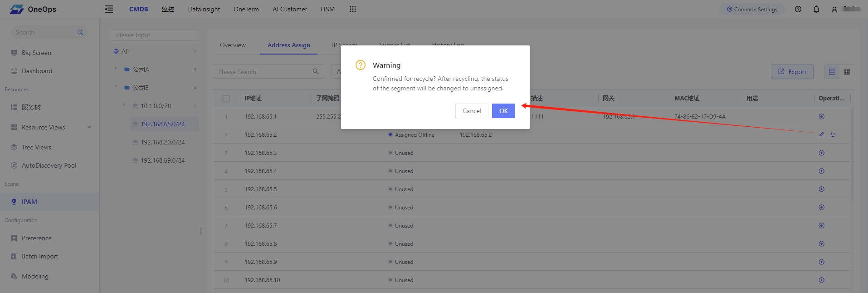Viewport: 868px width, 293px height.
Task: Expand Resource Views menu chevron
Action: tap(89, 127)
